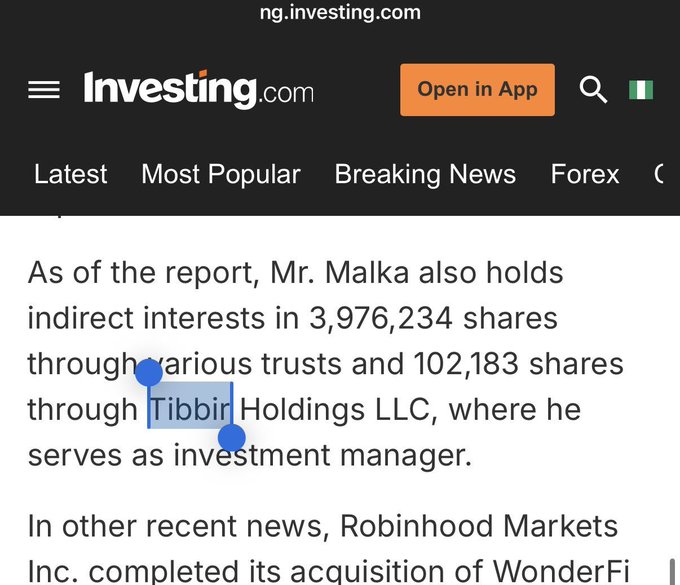The width and height of the screenshot is (680, 585).
Task: Tap the ng.investing.com address bar
Action: coord(340,12)
